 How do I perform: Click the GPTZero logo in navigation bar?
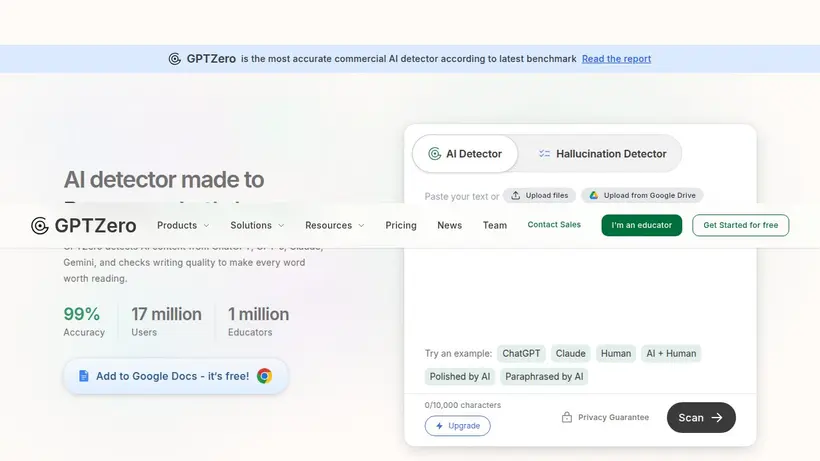[84, 225]
